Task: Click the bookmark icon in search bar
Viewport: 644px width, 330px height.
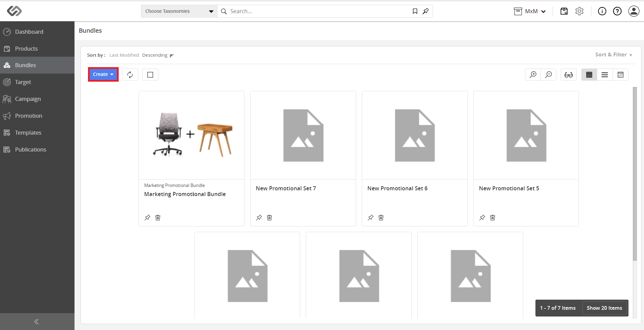Action: [415, 11]
